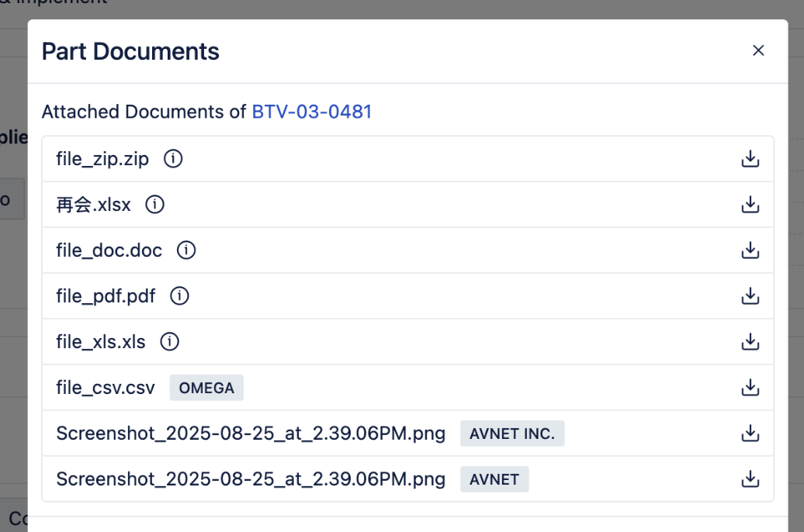Select the file_csv.csv file name

click(106, 388)
